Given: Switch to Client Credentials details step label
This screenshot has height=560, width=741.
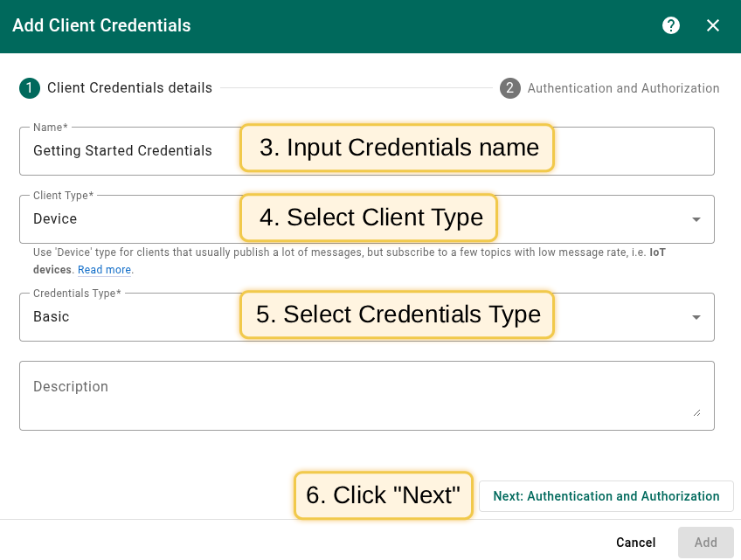Looking at the screenshot, I should [x=129, y=88].
